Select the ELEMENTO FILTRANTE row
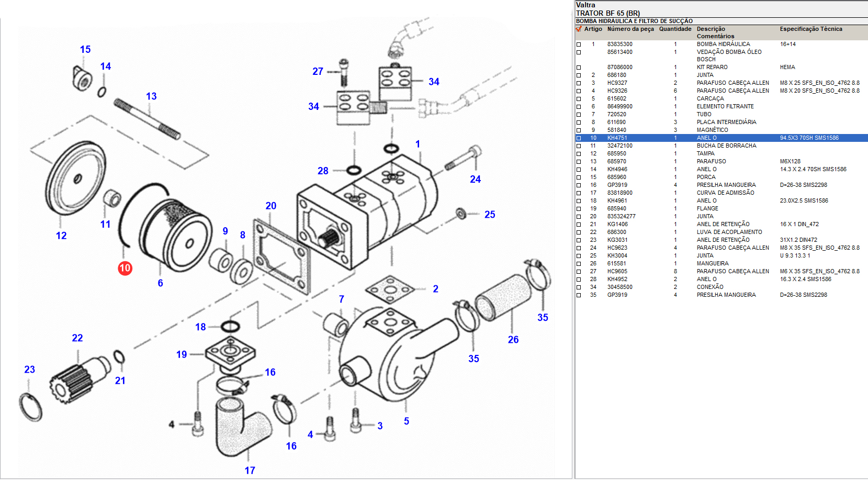The width and height of the screenshot is (868, 480). [725, 106]
